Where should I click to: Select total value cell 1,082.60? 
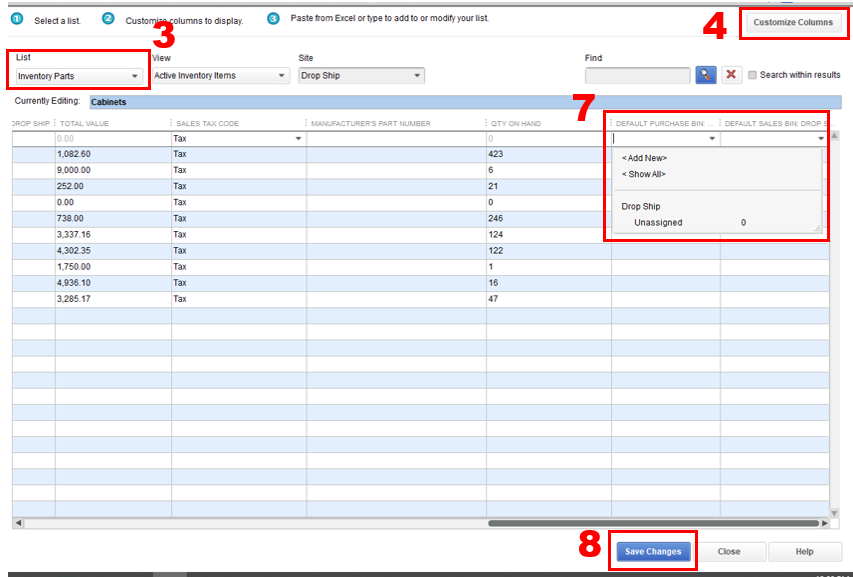click(x=113, y=154)
